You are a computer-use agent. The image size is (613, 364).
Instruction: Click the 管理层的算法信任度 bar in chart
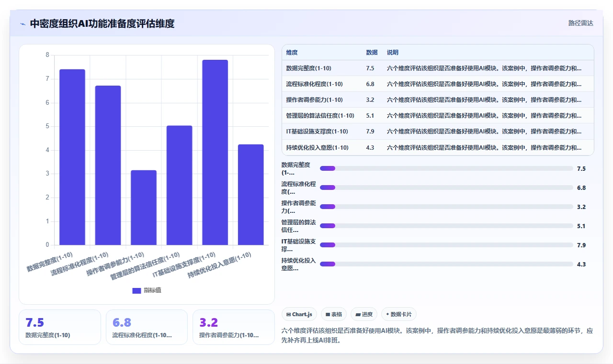[x=180, y=186]
